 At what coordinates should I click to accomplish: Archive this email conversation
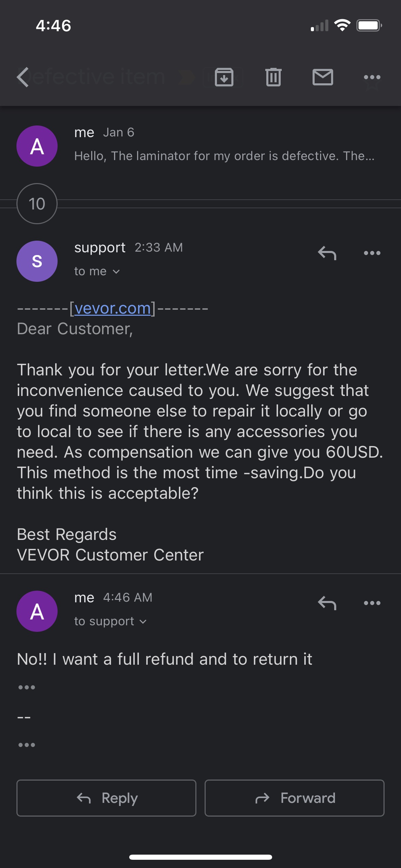coord(224,77)
